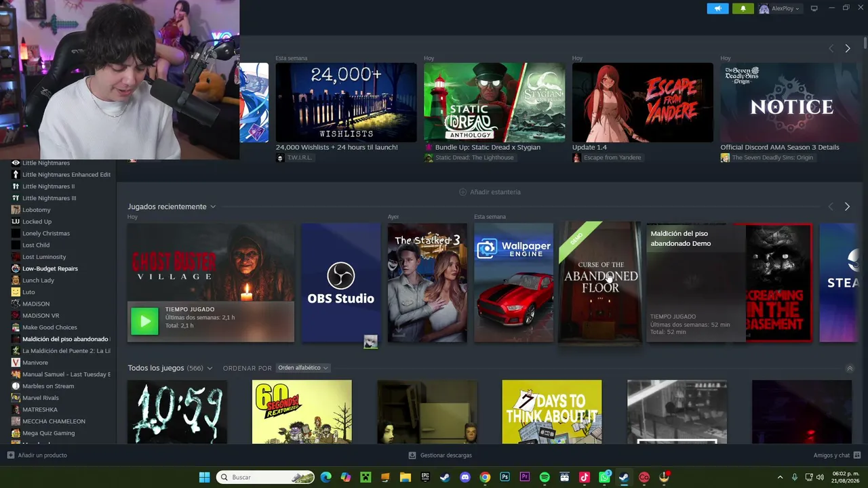Screen dimensions: 868x488
Task: Open Gestionar descargas in the bottom bar
Action: (440, 455)
